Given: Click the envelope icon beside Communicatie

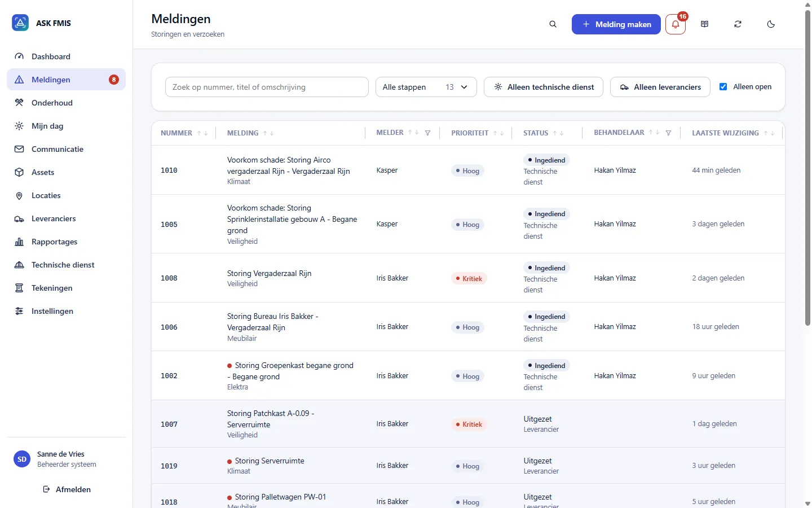Looking at the screenshot, I should click(x=19, y=149).
